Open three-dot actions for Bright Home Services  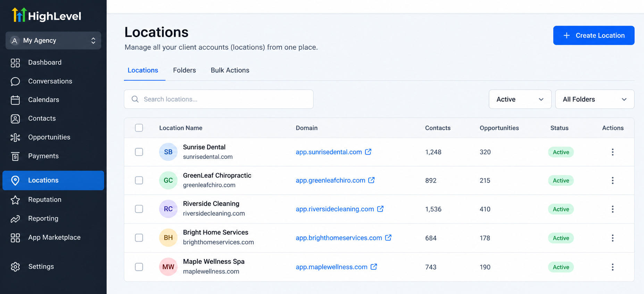tap(613, 238)
